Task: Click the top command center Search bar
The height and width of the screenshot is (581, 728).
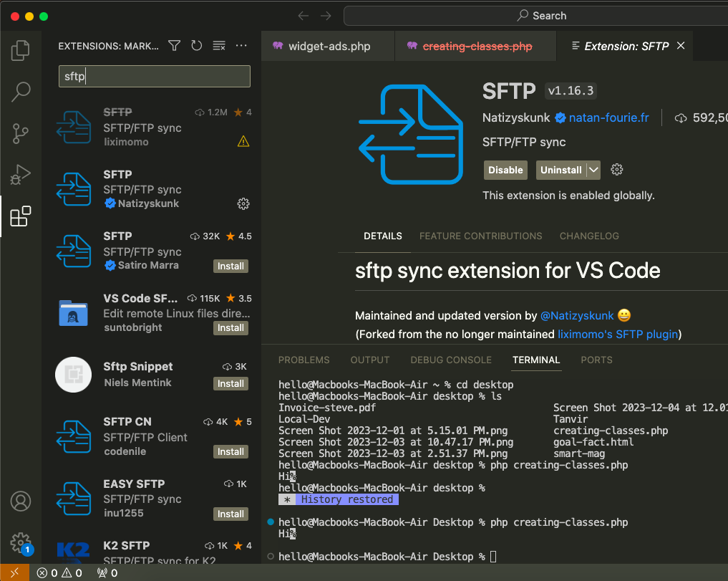Action: point(535,16)
